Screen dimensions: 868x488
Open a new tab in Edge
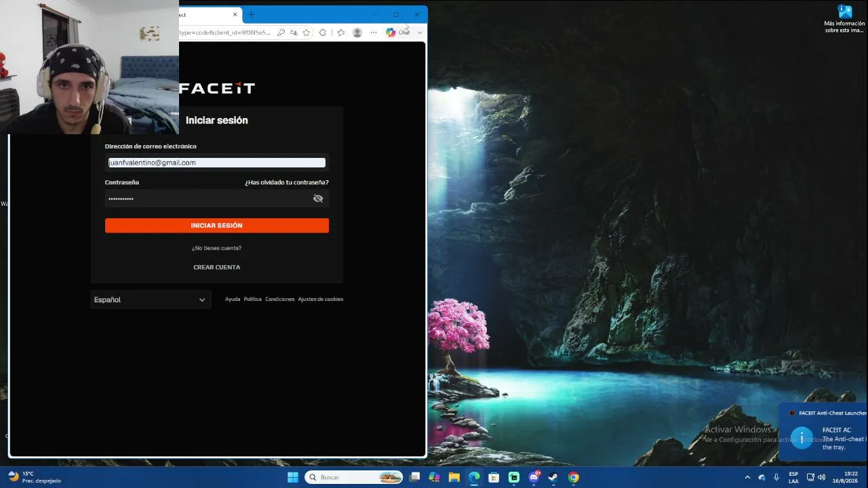point(251,14)
